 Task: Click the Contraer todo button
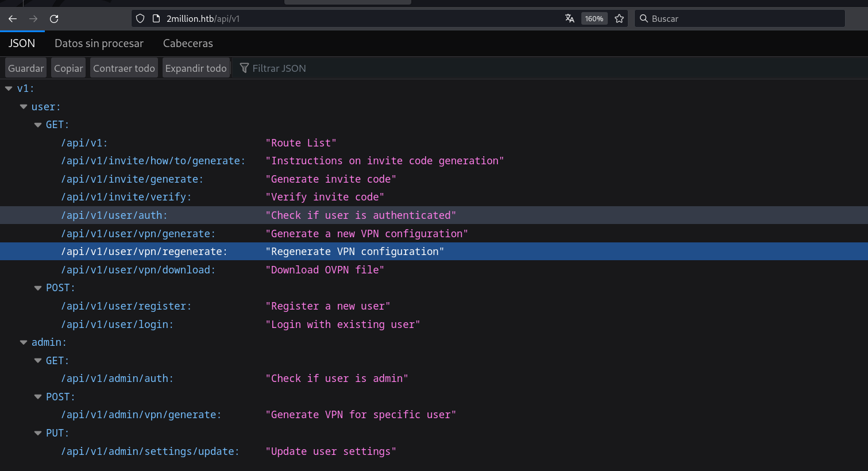pyautogui.click(x=124, y=68)
